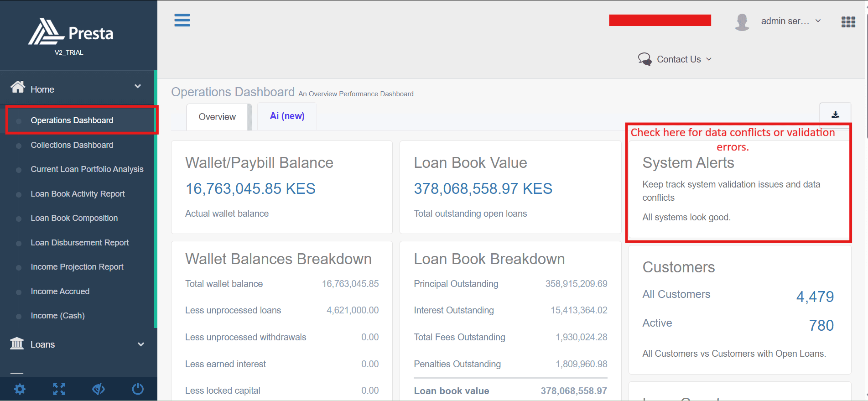
Task: Click 'Total outstanding open loans' caption
Action: pyautogui.click(x=470, y=214)
